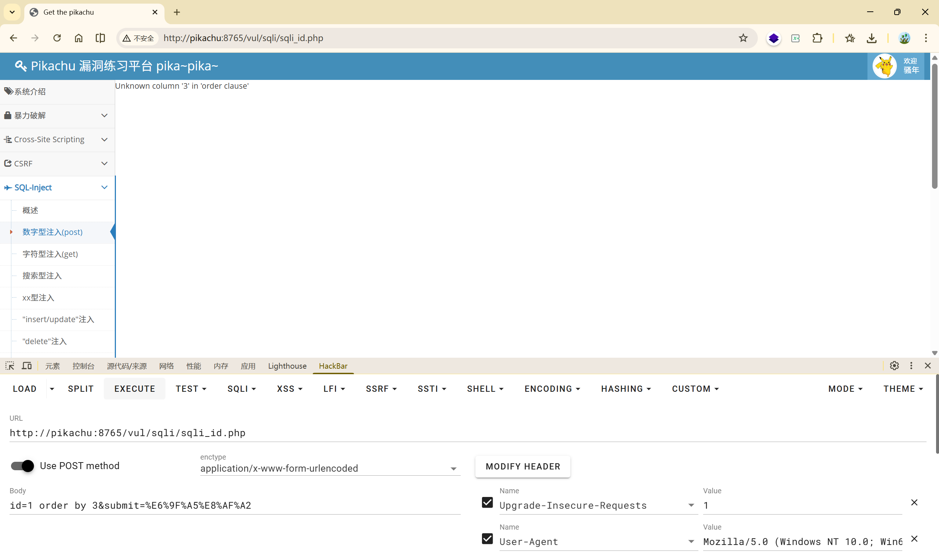Open the browser extensions puzzle icon
Image resolution: width=939 pixels, height=560 pixels.
[x=817, y=38]
